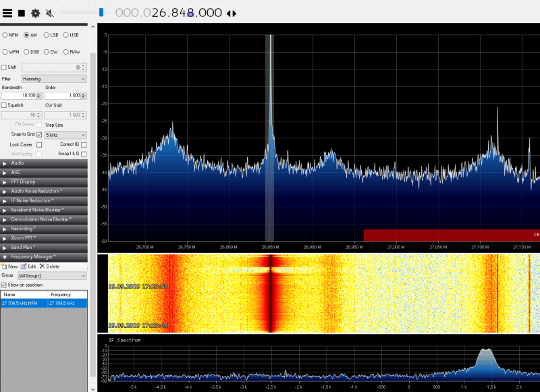This screenshot has width=540, height=392.
Task: Expand the Recording panel
Action: [44, 229]
